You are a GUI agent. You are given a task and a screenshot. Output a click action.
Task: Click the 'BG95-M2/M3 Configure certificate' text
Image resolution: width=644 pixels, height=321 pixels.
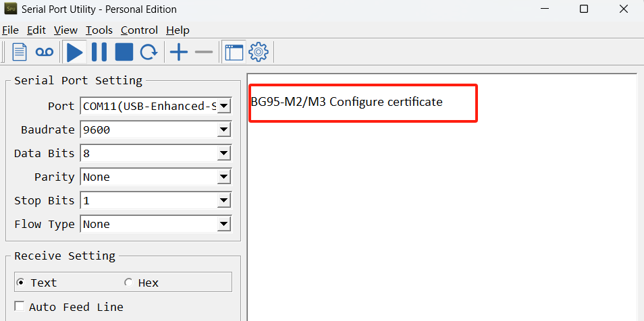(x=347, y=102)
